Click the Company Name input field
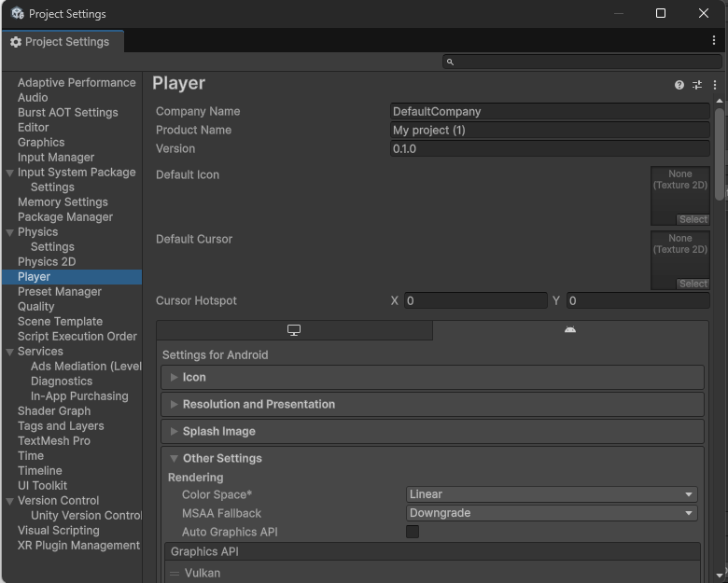This screenshot has width=728, height=583. tap(550, 111)
